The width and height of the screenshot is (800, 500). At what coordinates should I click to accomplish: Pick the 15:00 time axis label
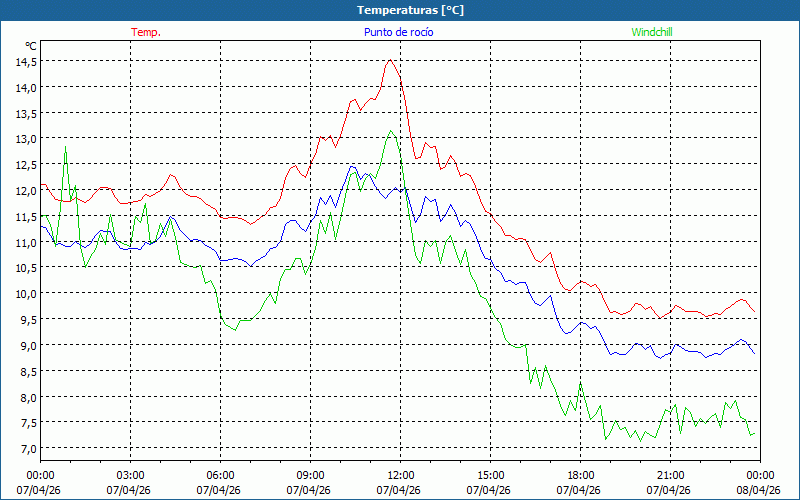(x=490, y=474)
